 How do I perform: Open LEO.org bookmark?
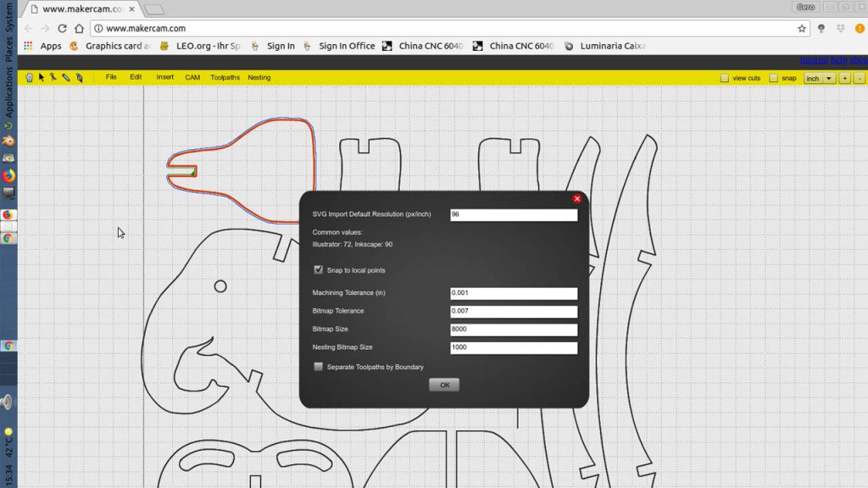coord(200,46)
